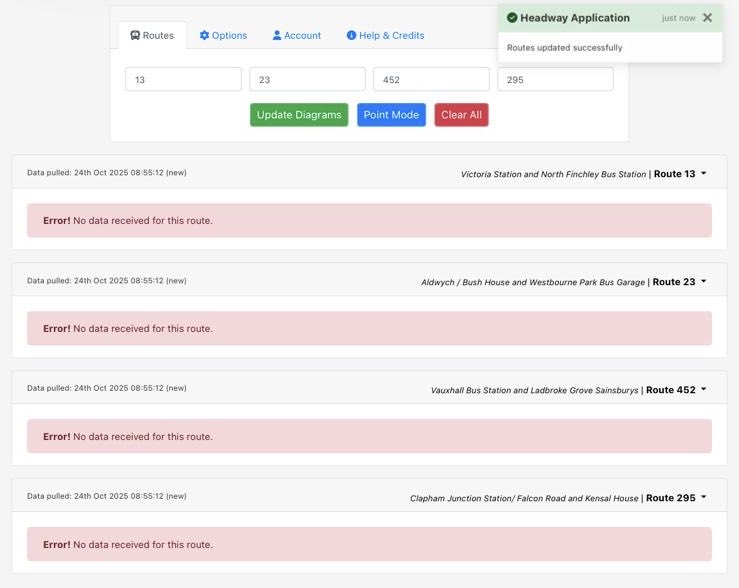Screen dimensions: 739x588
Task: Click the Route 23 'Data pulled' timestamp
Action: pyautogui.click(x=107, y=280)
